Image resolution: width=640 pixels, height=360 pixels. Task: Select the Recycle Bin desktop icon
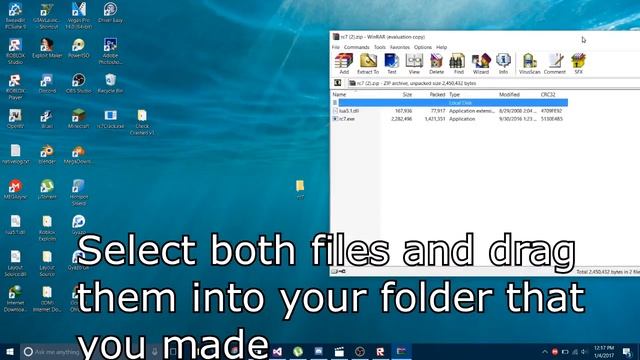[x=110, y=84]
